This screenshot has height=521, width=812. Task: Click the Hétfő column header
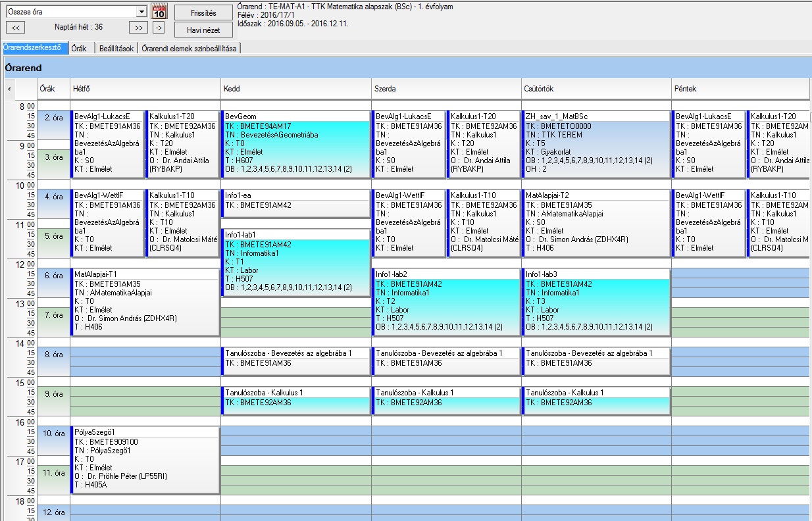(145, 88)
